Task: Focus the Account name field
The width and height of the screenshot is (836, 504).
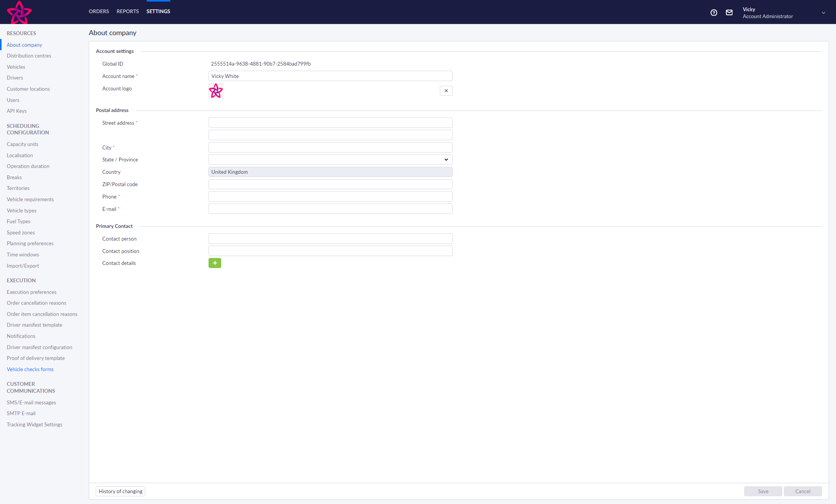Action: pos(330,76)
